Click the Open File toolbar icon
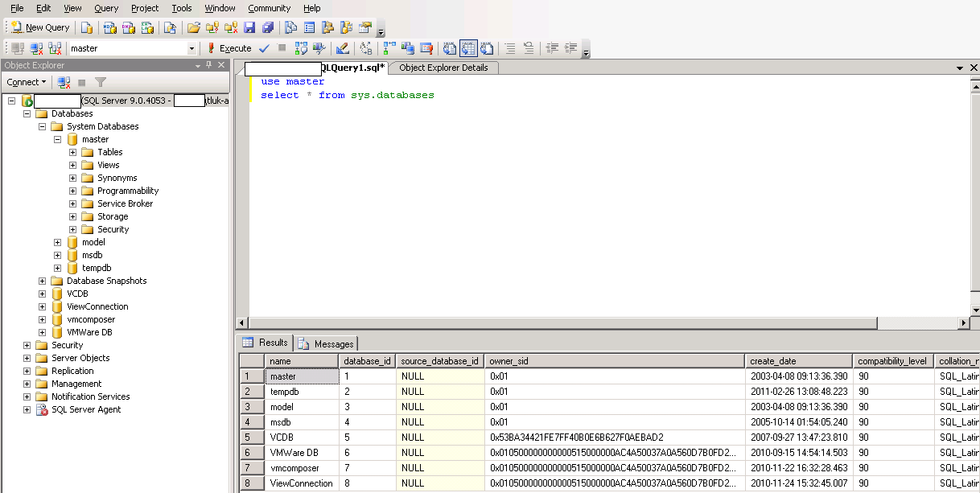 (x=194, y=27)
